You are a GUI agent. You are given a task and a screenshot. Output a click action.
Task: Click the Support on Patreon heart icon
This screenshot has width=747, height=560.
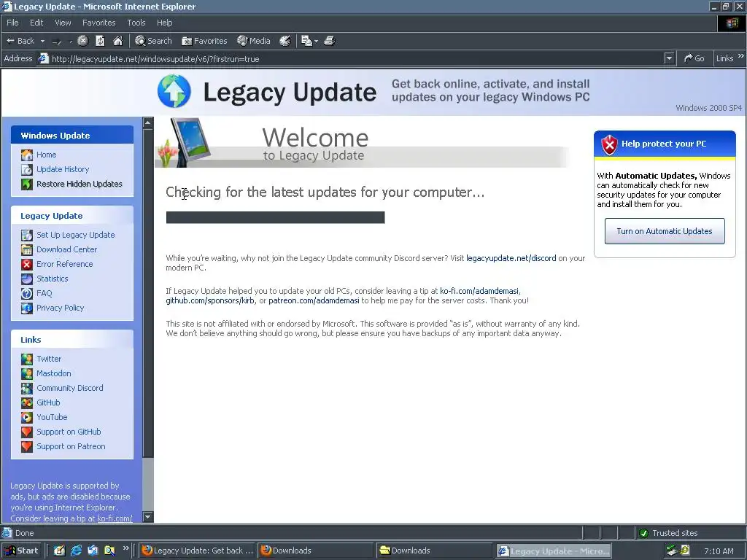[x=27, y=447]
